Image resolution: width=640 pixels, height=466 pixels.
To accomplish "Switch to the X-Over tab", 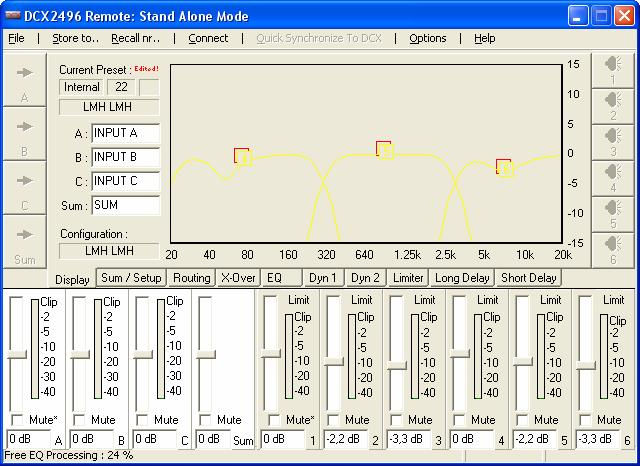I will pyautogui.click(x=238, y=278).
